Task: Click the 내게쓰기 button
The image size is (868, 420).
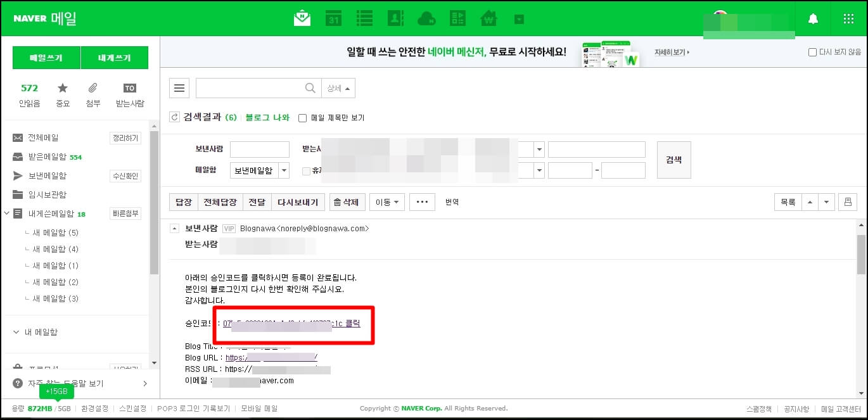Action: (x=115, y=58)
